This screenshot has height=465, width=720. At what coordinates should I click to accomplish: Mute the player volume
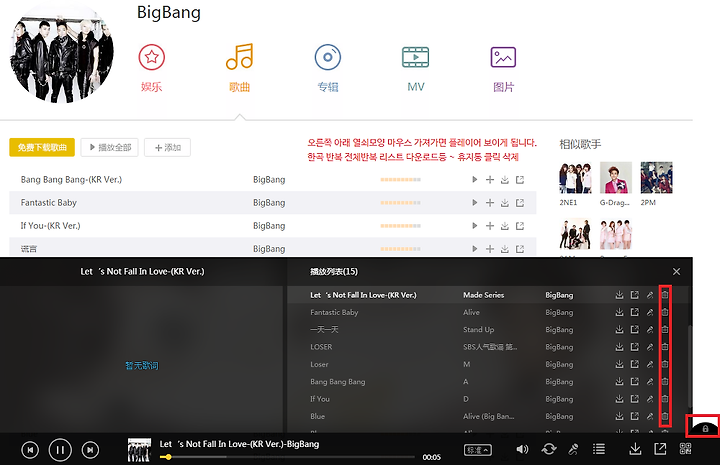click(522, 449)
